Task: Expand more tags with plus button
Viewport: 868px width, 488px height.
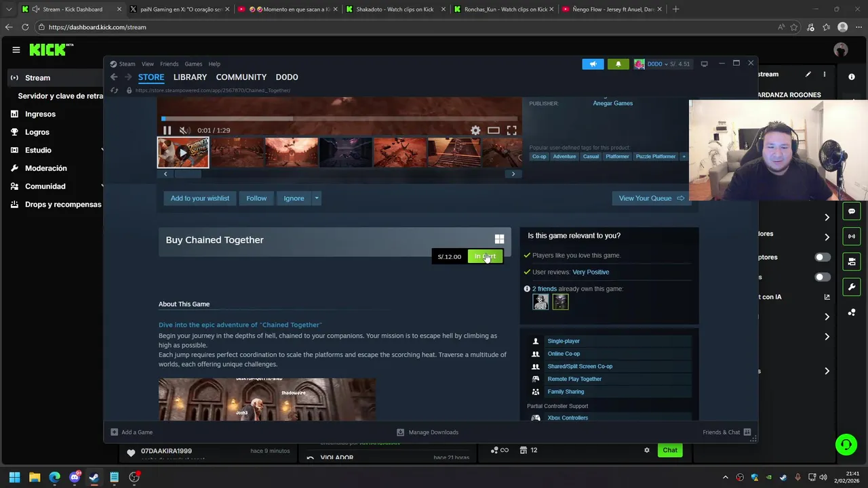Action: point(684,157)
